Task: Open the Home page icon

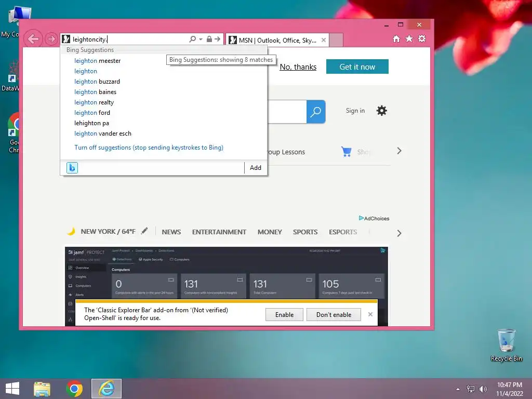Action: [396, 38]
